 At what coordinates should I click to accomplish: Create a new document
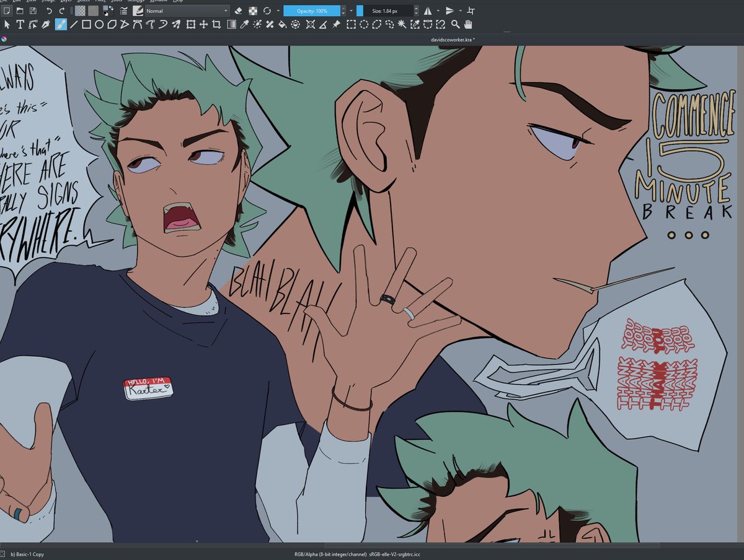coord(7,11)
